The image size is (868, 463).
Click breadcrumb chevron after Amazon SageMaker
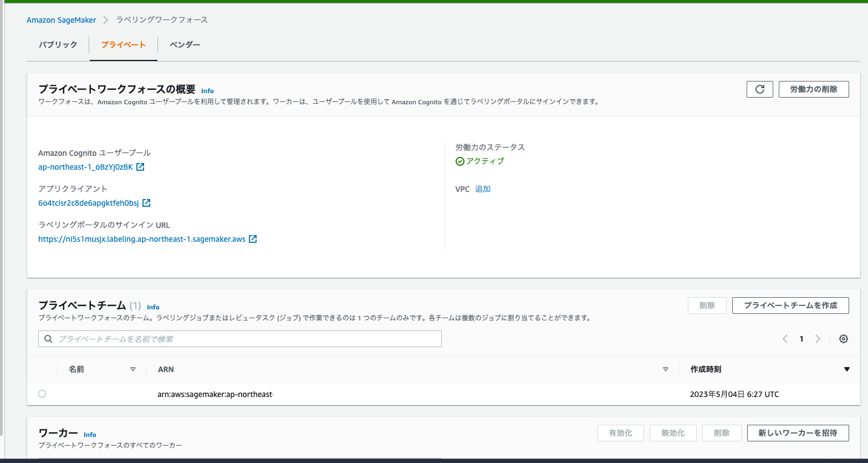pos(106,20)
